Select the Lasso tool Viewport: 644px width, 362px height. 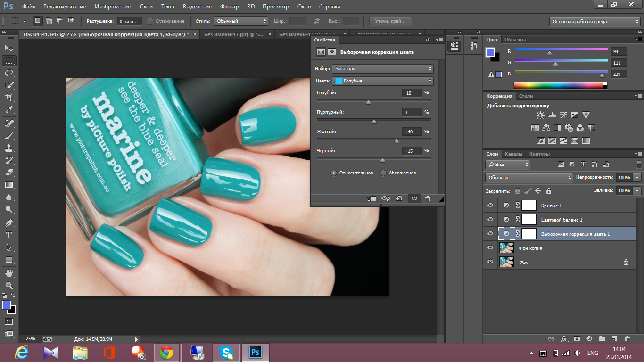tap(9, 73)
